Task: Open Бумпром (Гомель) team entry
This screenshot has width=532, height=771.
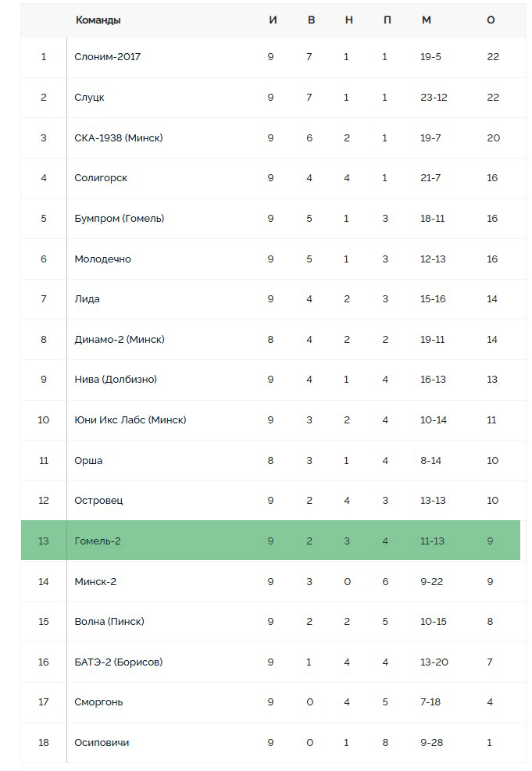Action: click(x=120, y=218)
